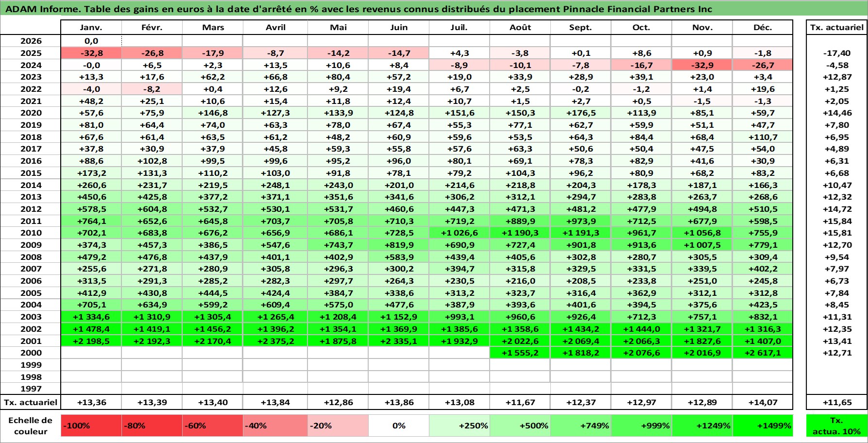
Task: Click the -60% color scale swatch
Action: click(213, 426)
